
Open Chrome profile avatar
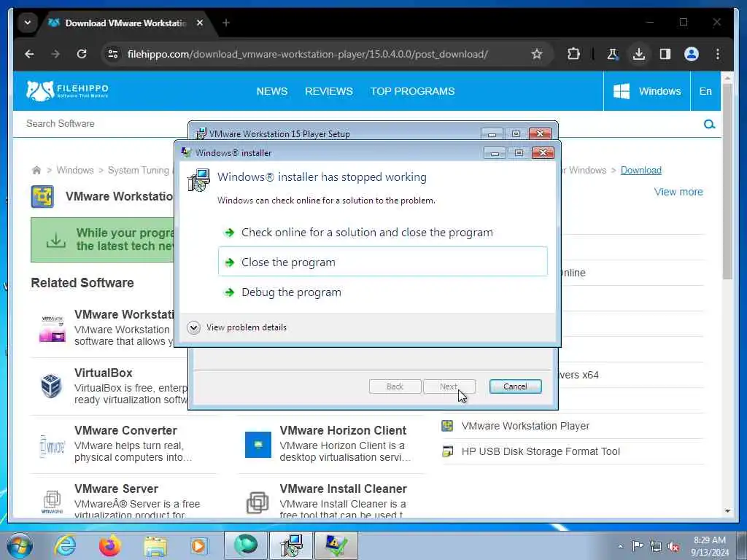692,54
